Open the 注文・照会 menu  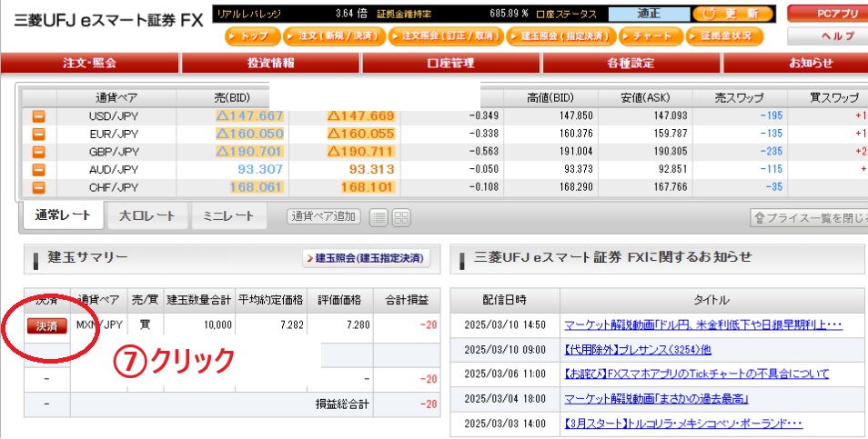[90, 63]
